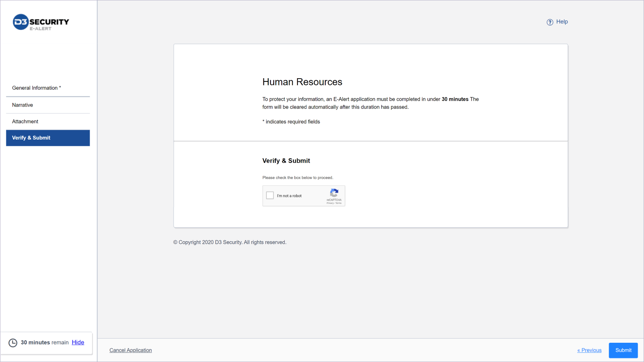Click the "30 minutes remain" timer text
Screen dimensions: 644x362
(45, 343)
